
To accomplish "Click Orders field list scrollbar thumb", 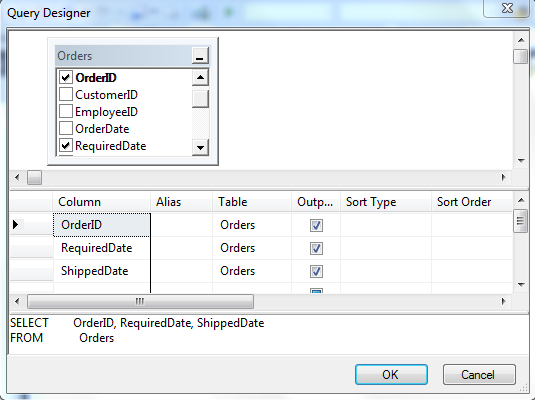I will tap(200, 99).
